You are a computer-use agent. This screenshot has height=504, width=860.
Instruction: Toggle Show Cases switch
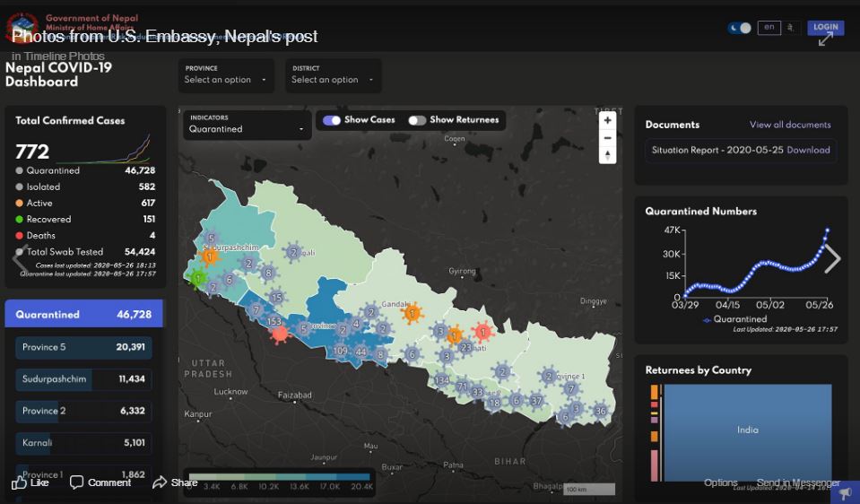[x=331, y=120]
